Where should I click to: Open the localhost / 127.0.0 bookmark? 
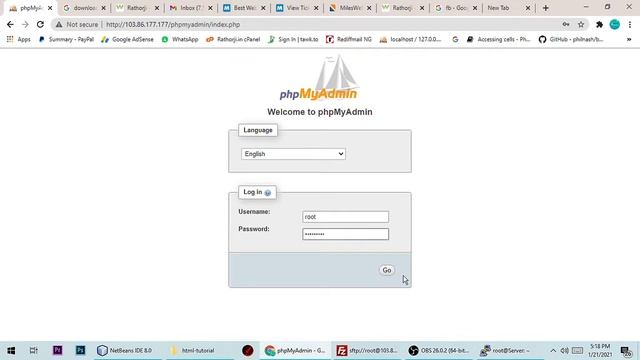point(411,39)
